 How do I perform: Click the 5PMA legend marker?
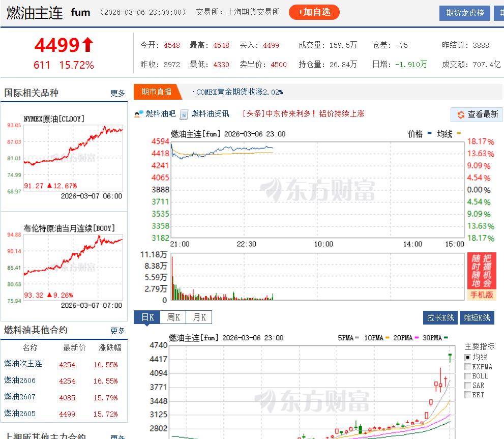pos(357,338)
